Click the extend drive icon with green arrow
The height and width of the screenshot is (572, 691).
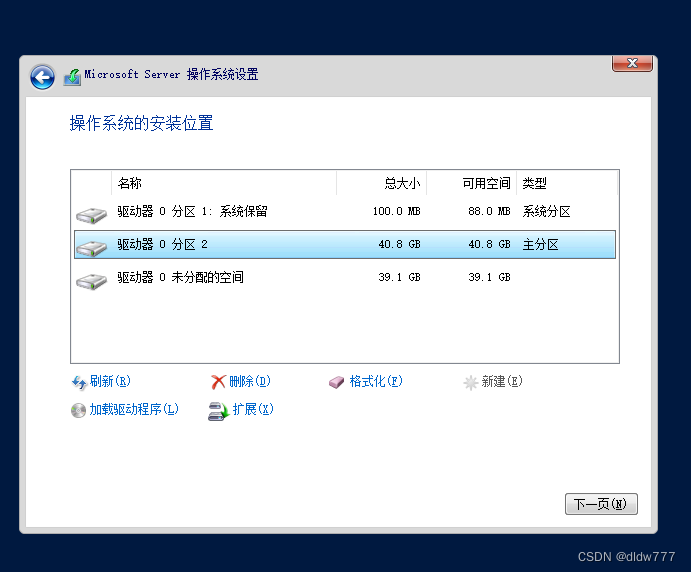[219, 411]
